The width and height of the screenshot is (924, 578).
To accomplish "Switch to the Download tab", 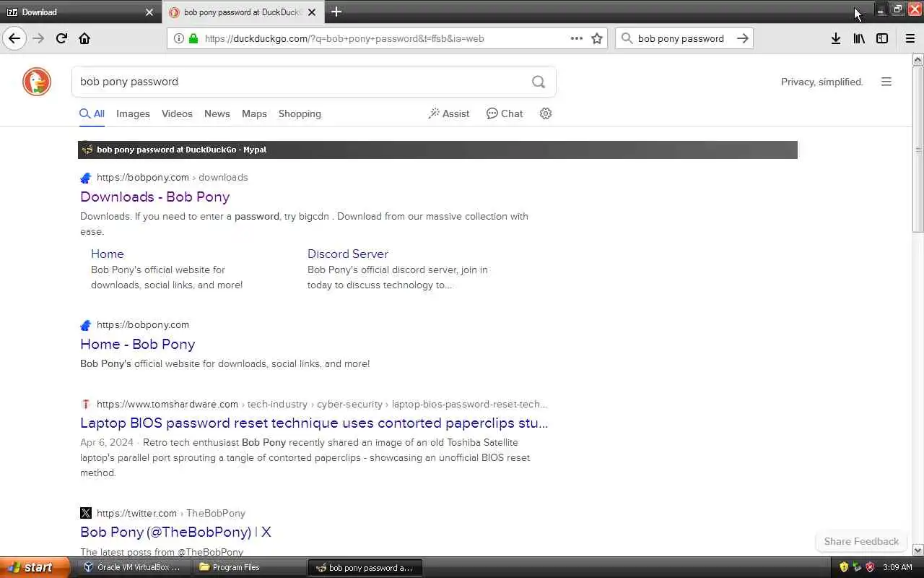I will tap(79, 12).
